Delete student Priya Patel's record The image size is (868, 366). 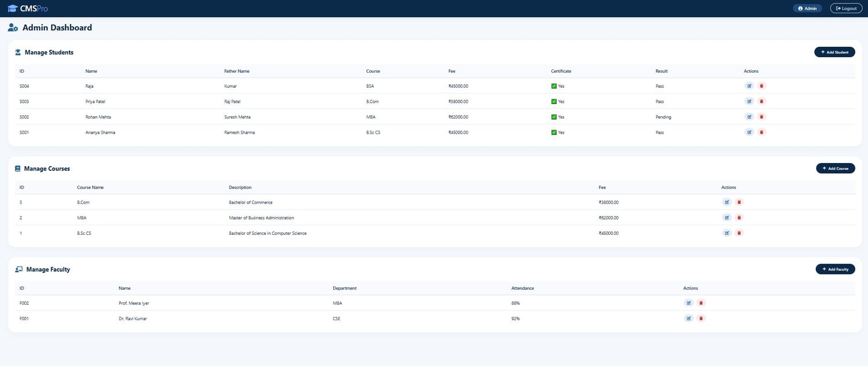coord(762,101)
